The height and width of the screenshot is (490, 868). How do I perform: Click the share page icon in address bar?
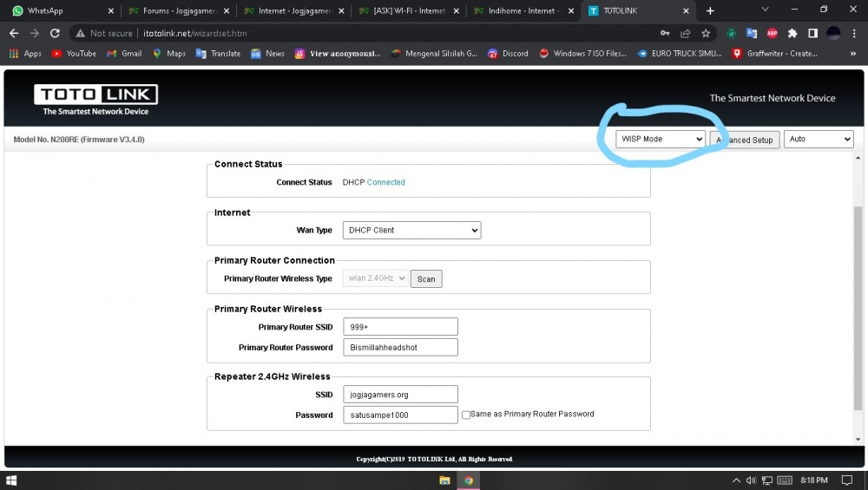686,33
